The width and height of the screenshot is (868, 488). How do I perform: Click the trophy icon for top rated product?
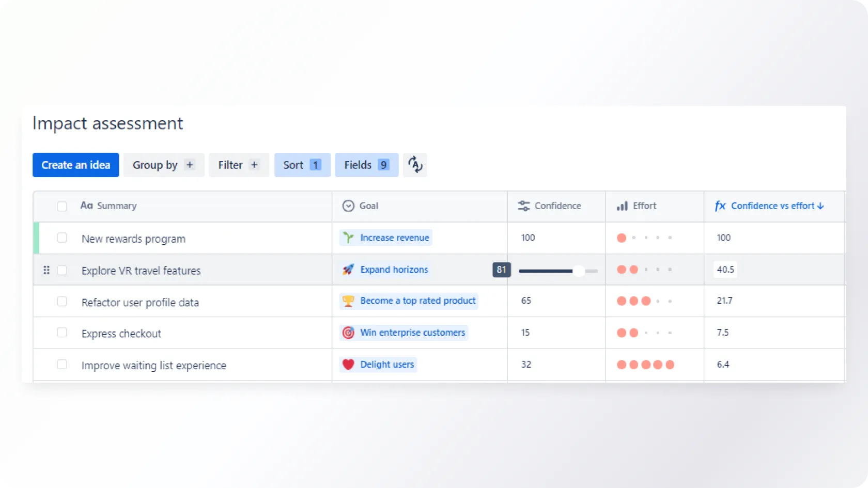[348, 301]
